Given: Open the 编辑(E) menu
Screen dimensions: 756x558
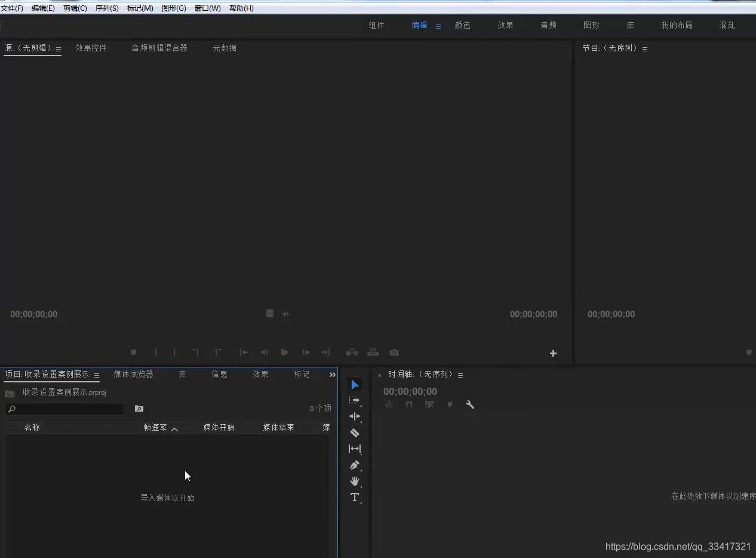Looking at the screenshot, I should click(43, 8).
